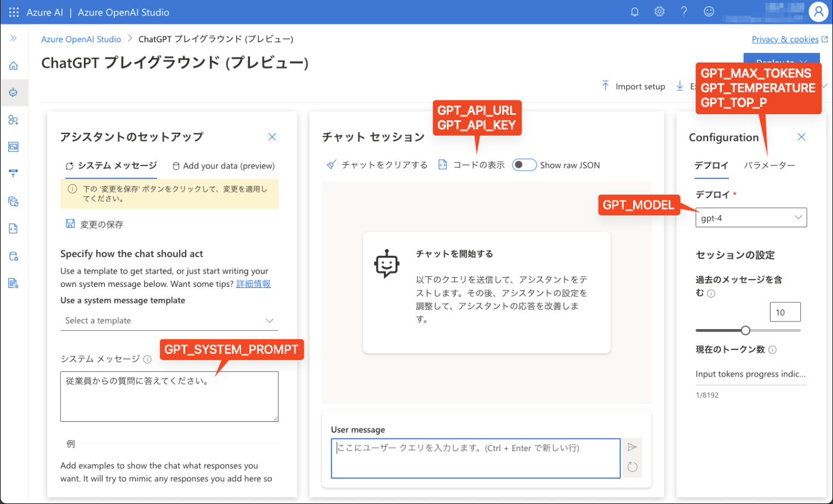
Task: Click info icon next to 現在のトークン数
Action: point(772,350)
